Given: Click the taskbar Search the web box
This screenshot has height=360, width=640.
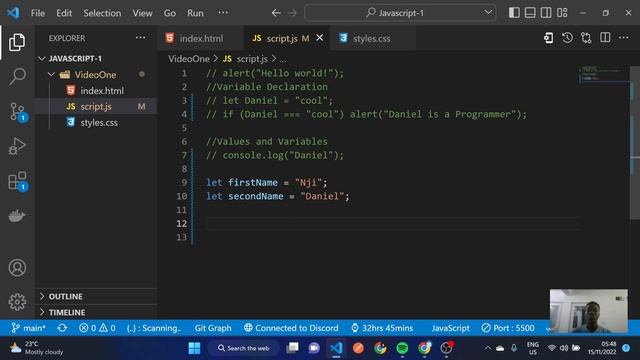Looking at the screenshot, I should [x=244, y=348].
